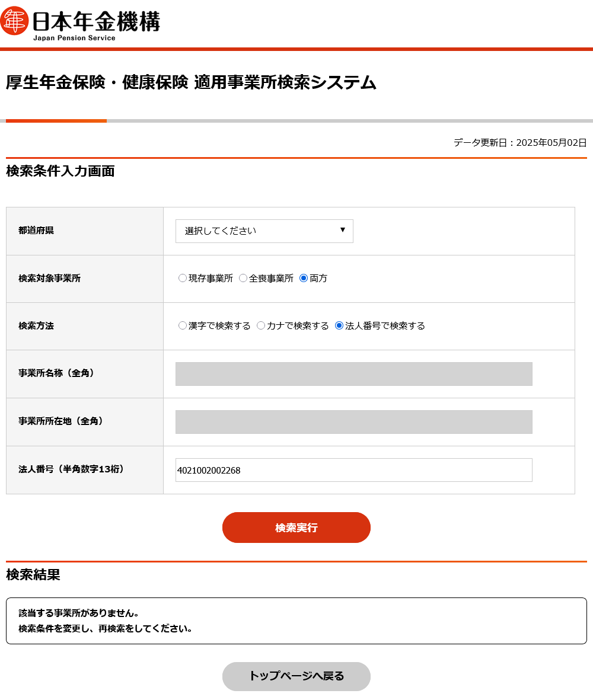Select the 現存事業所 radio option
This screenshot has height=700, width=593.
tap(183, 278)
